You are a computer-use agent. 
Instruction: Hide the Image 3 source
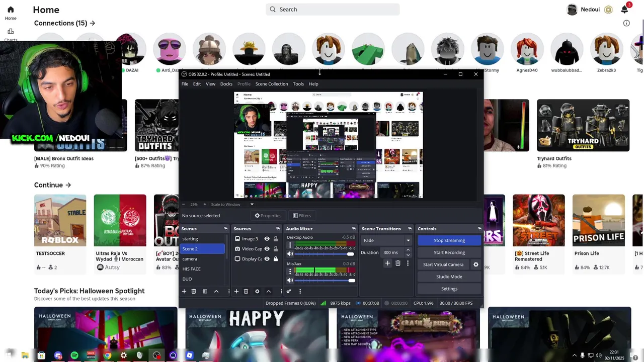(267, 239)
